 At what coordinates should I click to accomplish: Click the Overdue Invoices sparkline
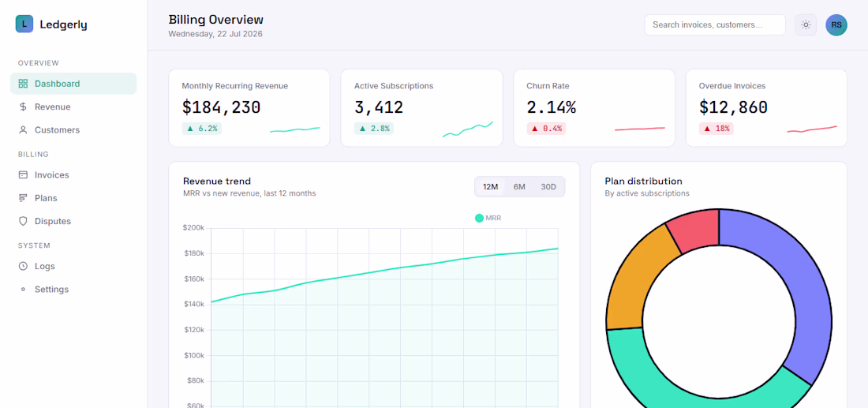[x=812, y=129]
